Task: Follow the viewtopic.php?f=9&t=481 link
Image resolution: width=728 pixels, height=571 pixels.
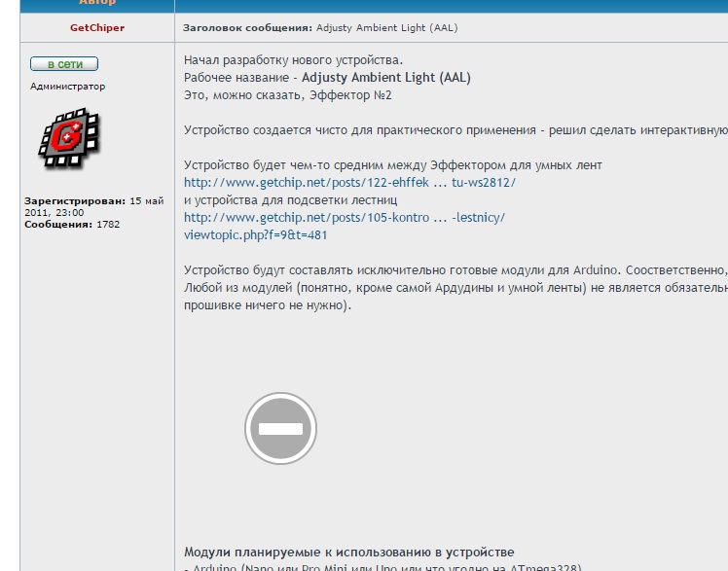Action: coord(255,234)
